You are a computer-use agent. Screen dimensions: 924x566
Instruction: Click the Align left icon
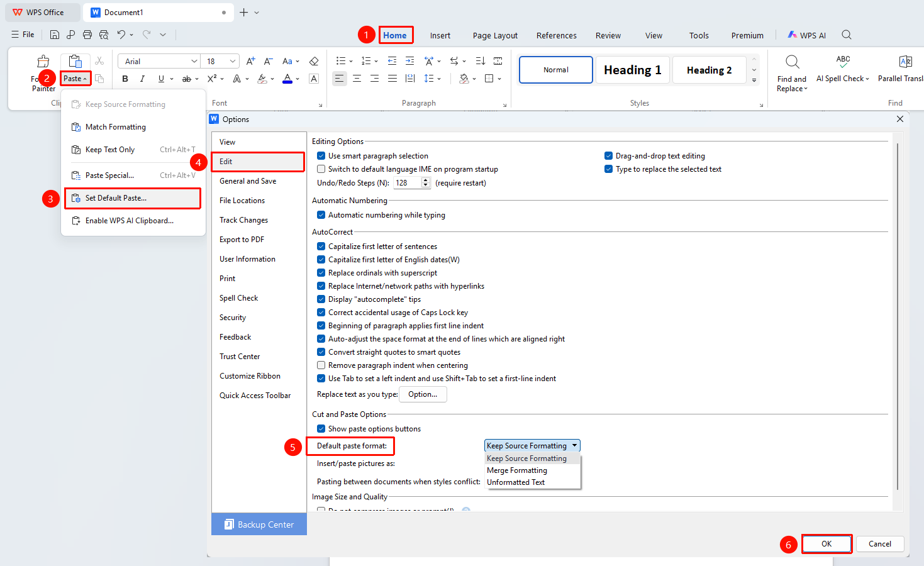340,79
